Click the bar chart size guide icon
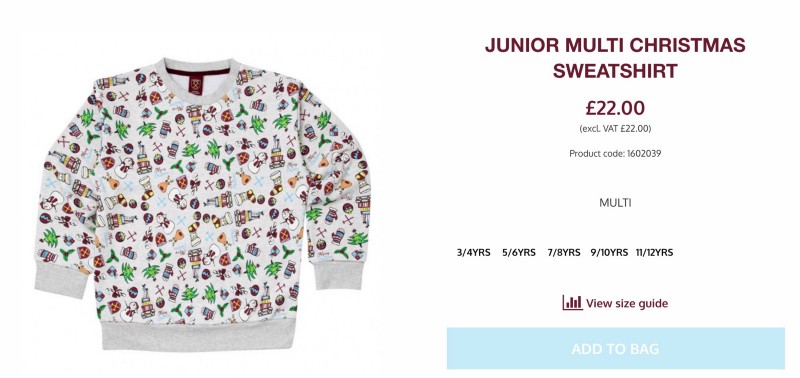 (572, 303)
